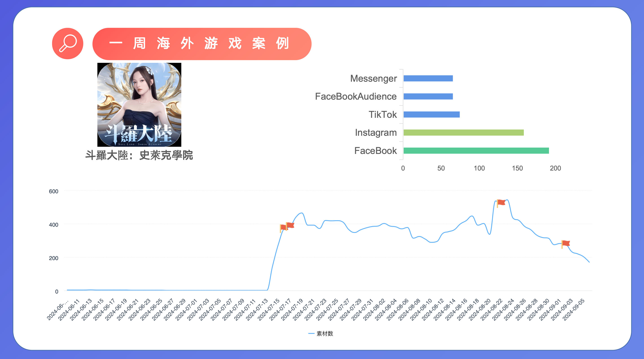Screen dimensions: 644x359
Task: Click the red flag at the August peak
Action: (x=501, y=203)
